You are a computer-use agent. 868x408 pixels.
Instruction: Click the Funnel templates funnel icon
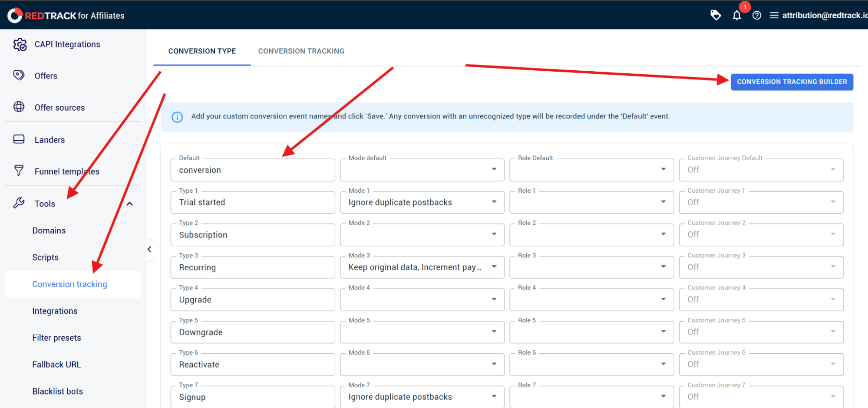click(x=19, y=171)
